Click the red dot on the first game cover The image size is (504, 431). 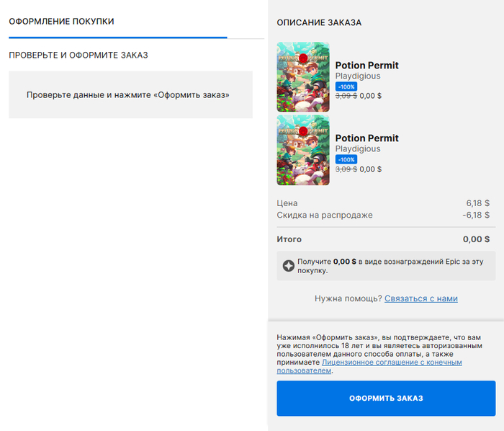(303, 58)
